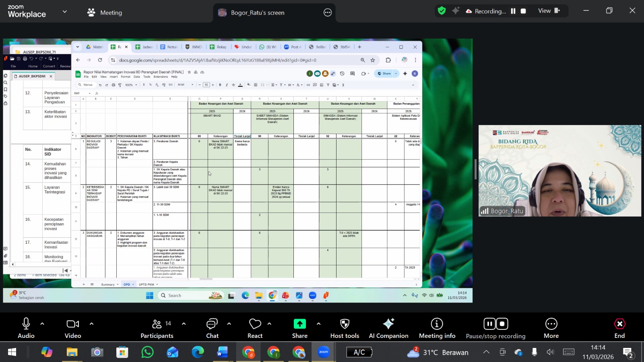Open the AI Companion

(388, 328)
